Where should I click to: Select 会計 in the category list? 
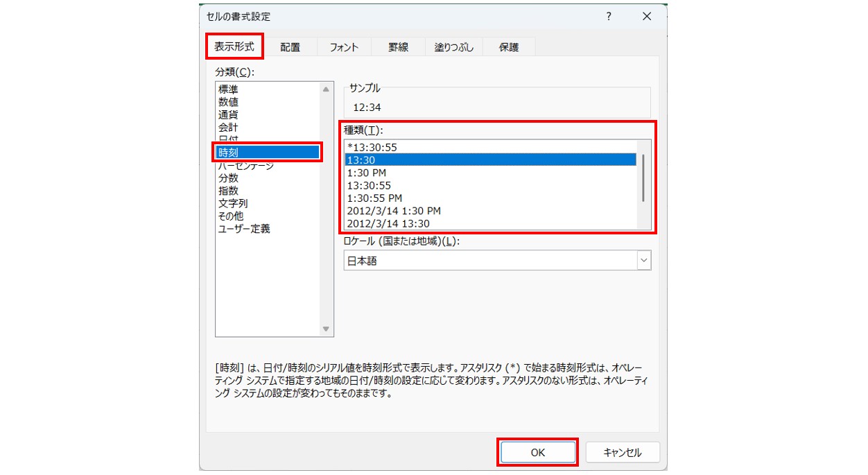coord(268,127)
